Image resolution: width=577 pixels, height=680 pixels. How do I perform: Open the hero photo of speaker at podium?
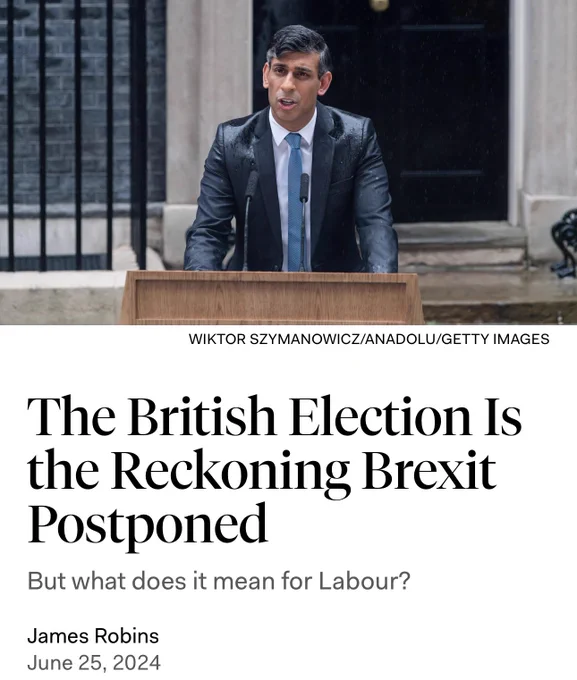tap(288, 162)
